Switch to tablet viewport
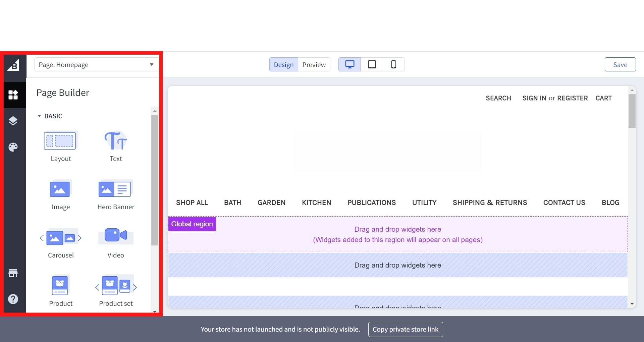This screenshot has width=644, height=342. (372, 64)
